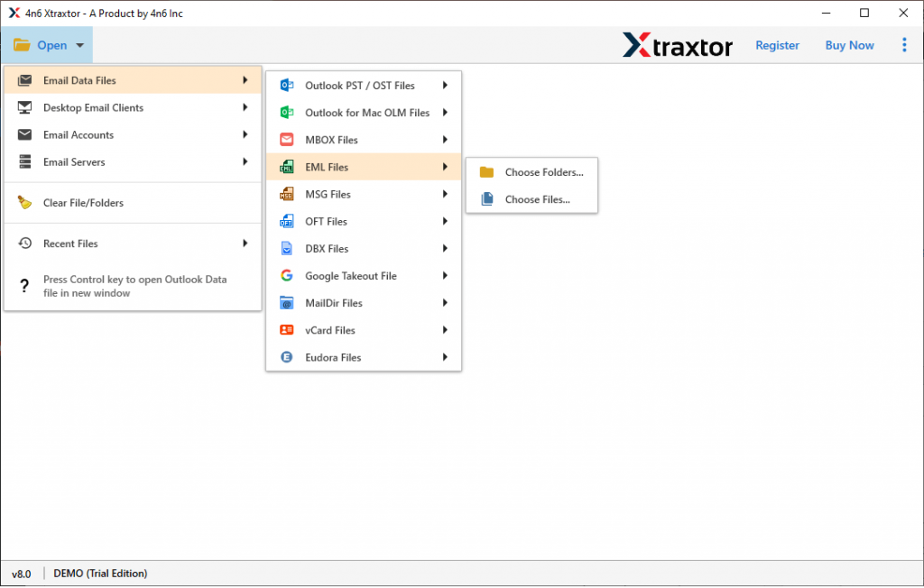Select the Eudora Files icon
Viewport: 924px width, 588px height.
pos(287,357)
